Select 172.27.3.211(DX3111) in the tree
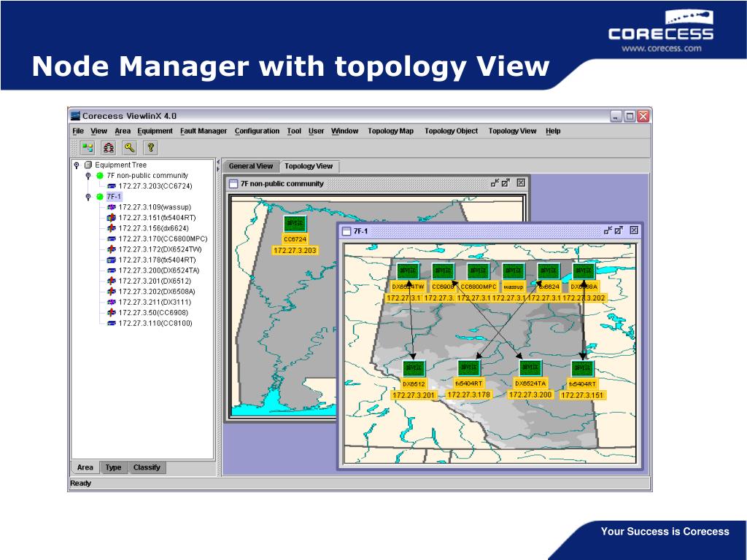Screen dimensions: 747x560 155,302
